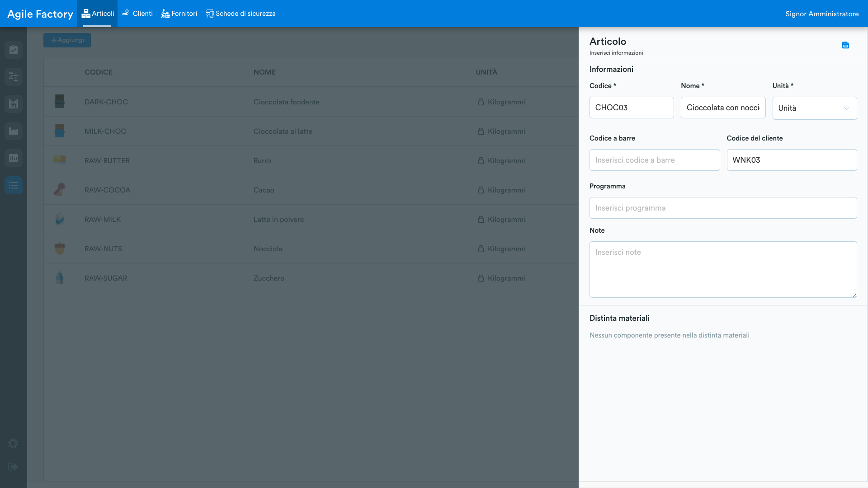
Task: Open settings gear in sidebar
Action: coord(13,444)
